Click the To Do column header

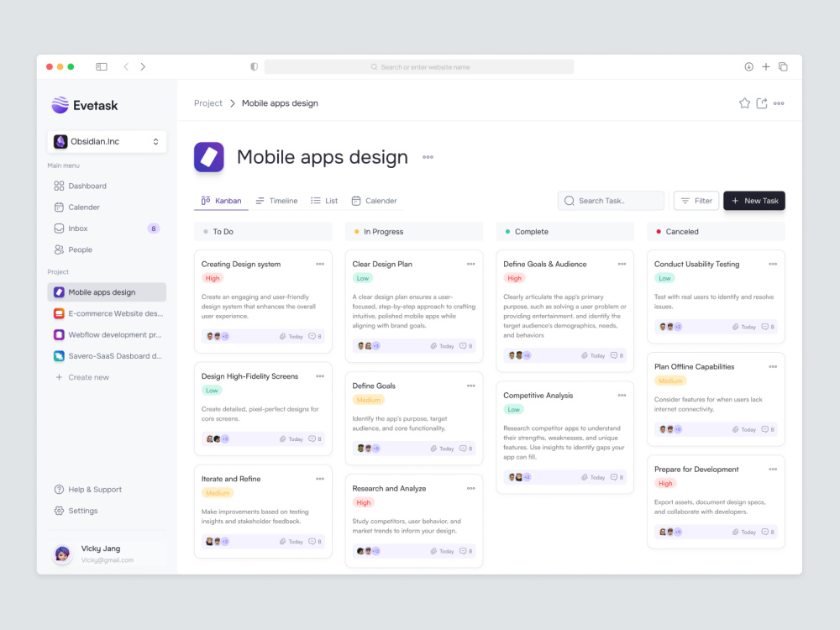tap(263, 232)
